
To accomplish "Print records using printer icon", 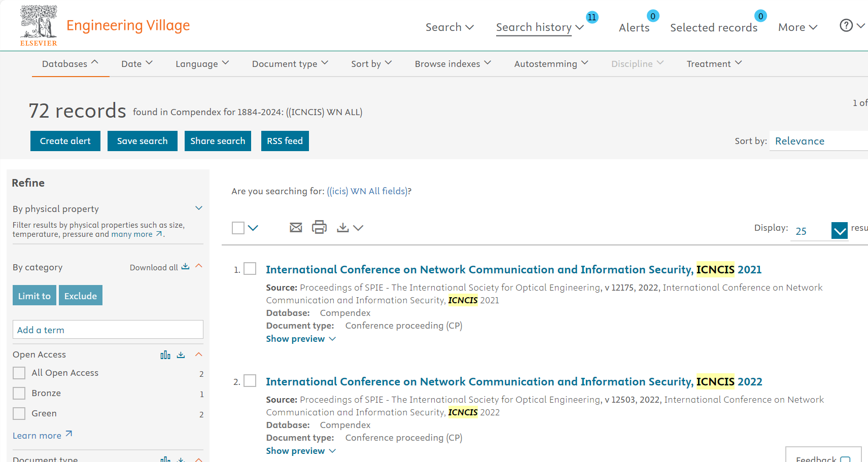I will coord(319,227).
